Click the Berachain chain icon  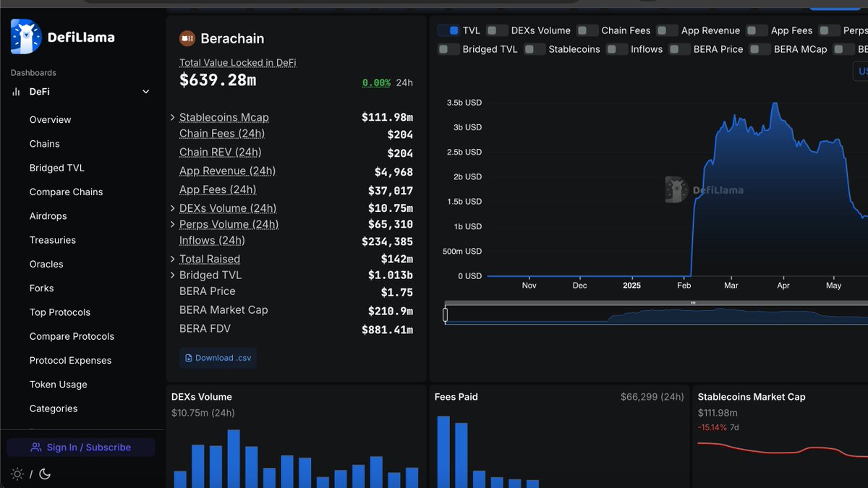click(x=187, y=38)
